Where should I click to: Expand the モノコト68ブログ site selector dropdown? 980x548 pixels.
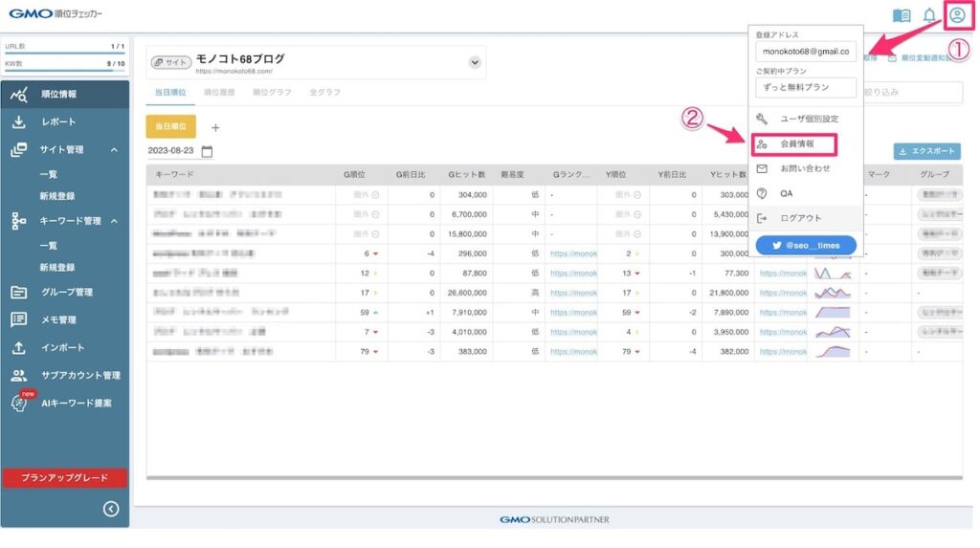[475, 62]
